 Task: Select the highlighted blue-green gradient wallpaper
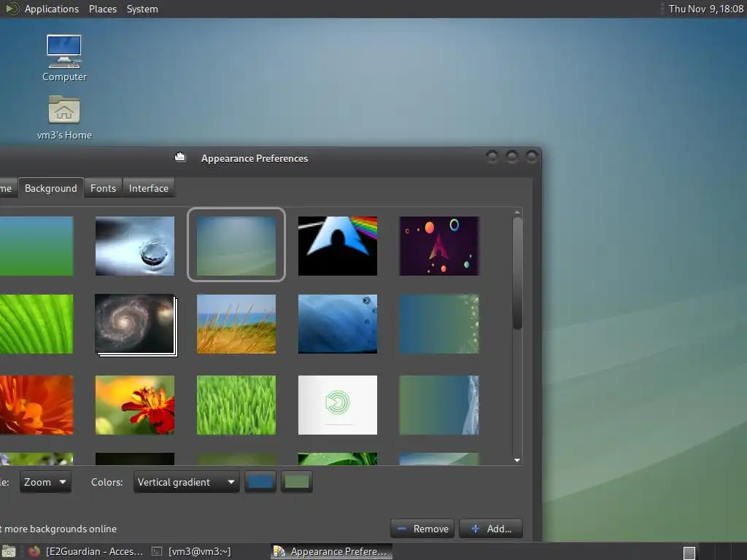236,246
